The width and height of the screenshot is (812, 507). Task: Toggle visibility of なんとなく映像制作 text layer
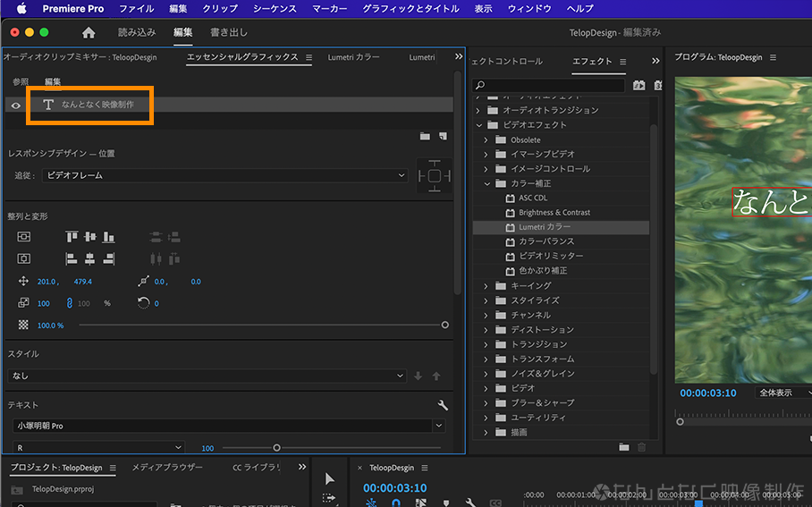click(x=16, y=106)
